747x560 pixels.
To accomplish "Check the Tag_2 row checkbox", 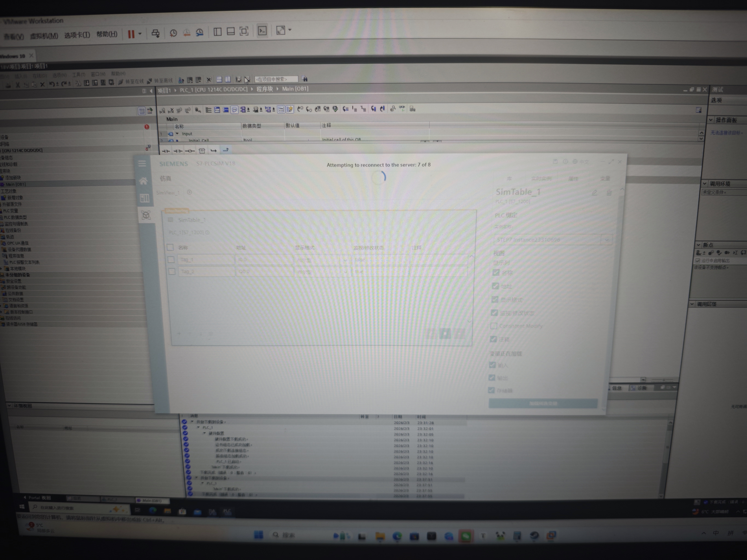I will click(x=172, y=271).
